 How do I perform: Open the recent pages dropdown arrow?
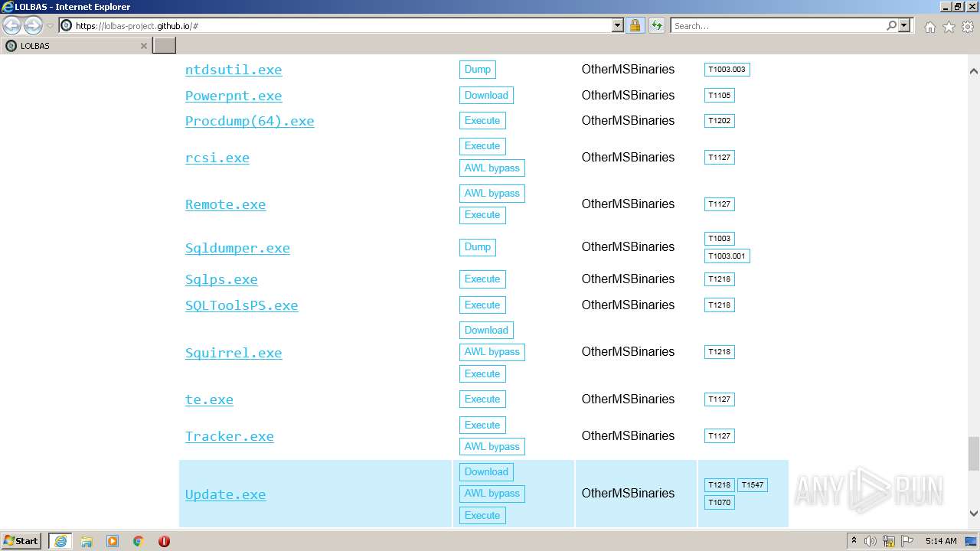tap(50, 26)
